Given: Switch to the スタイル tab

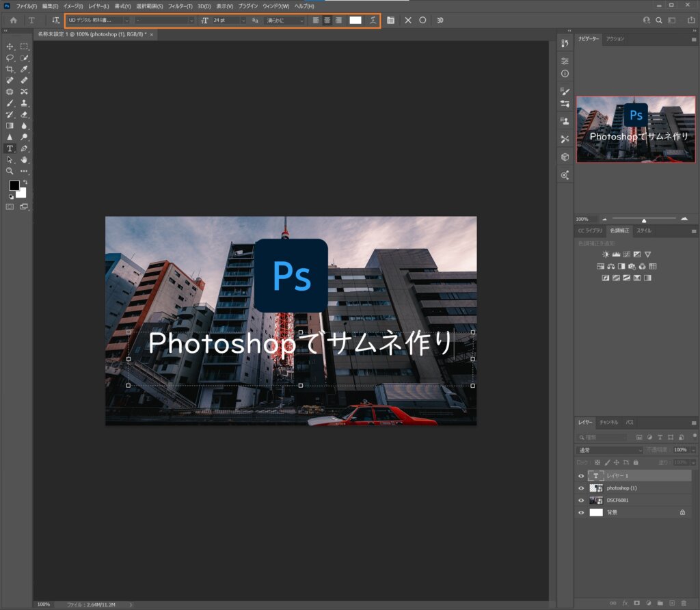Looking at the screenshot, I should pos(644,230).
